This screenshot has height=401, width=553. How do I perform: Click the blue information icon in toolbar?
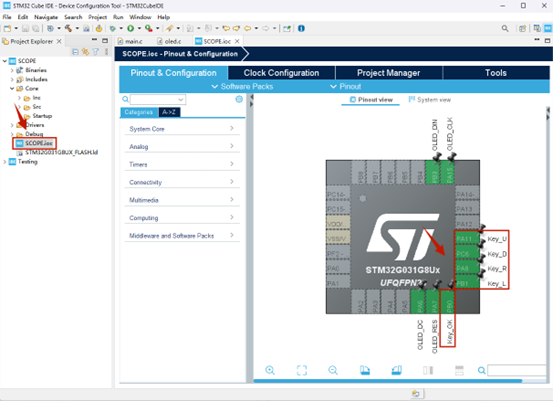click(301, 28)
